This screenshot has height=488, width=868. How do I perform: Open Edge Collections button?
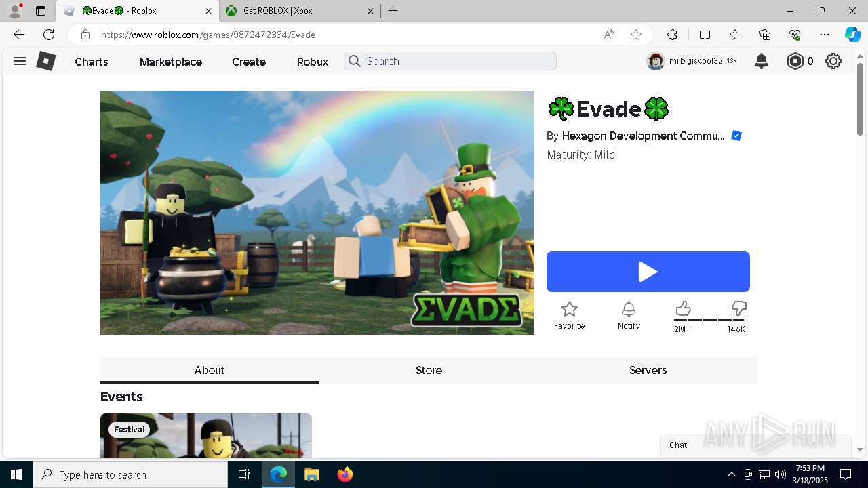click(765, 35)
